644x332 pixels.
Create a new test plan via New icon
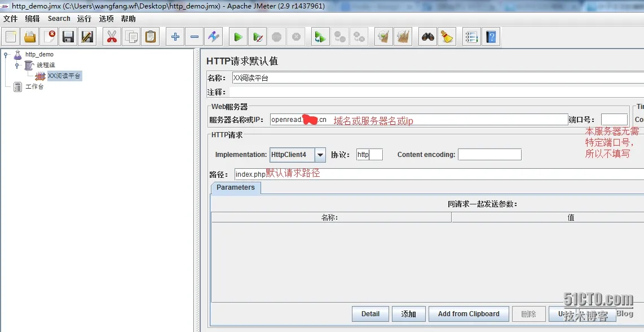tap(11, 37)
